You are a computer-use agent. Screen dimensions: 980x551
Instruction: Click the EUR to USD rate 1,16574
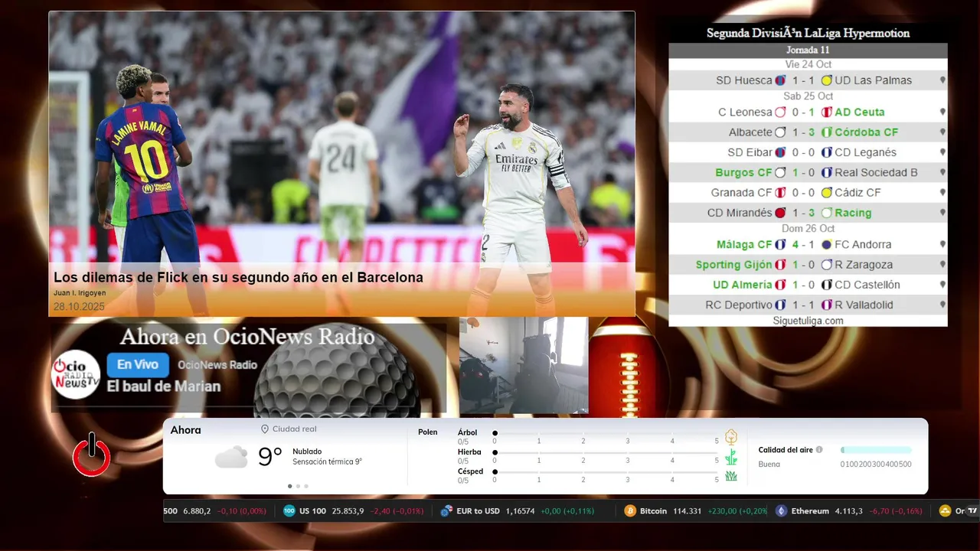[x=520, y=511]
